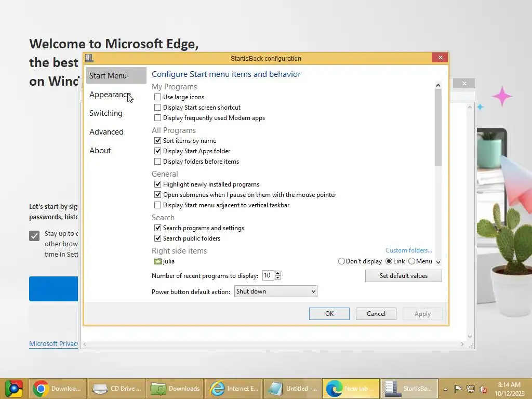Open Microsoft Privacy link on Edge page
This screenshot has height=399, width=532.
tap(54, 344)
